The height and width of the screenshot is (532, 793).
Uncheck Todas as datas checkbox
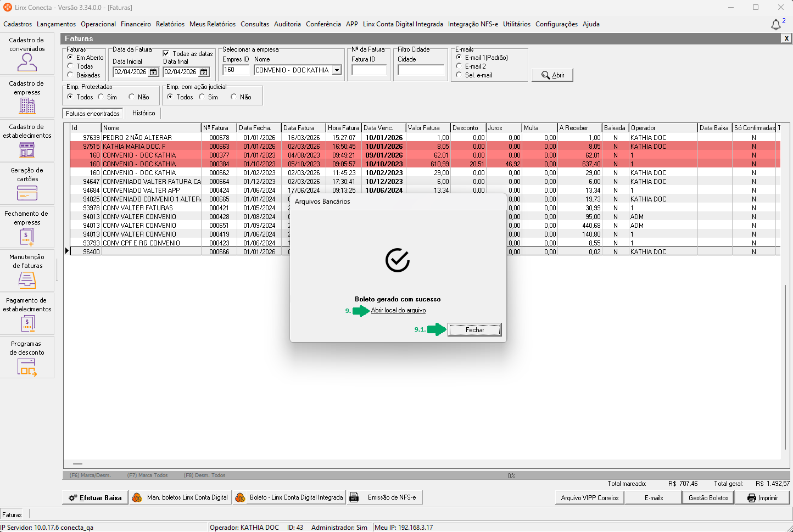[166, 53]
